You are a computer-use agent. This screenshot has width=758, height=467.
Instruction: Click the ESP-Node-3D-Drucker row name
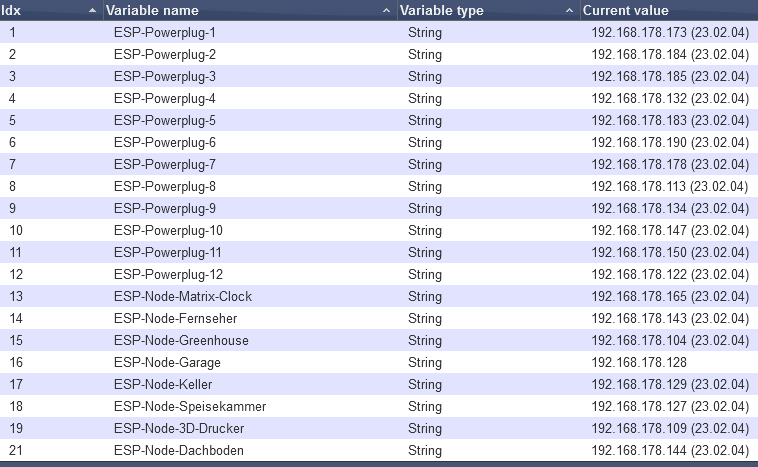(179, 429)
